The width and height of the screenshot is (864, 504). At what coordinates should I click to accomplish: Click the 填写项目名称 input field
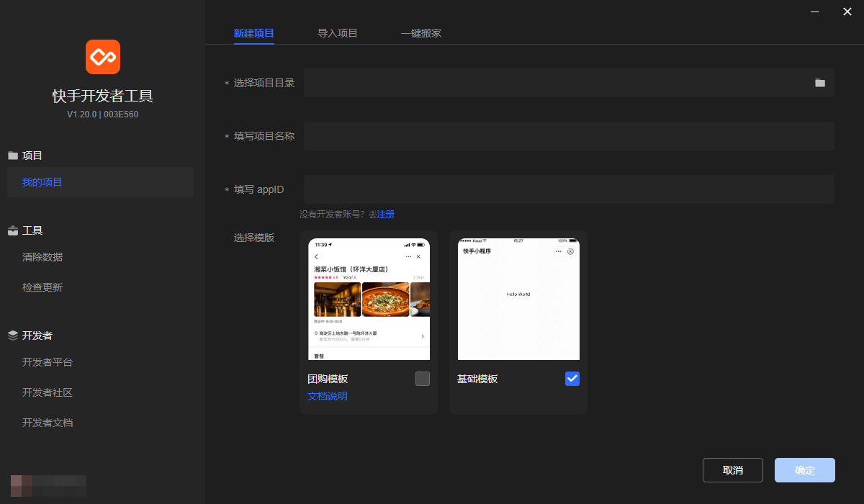pos(569,136)
